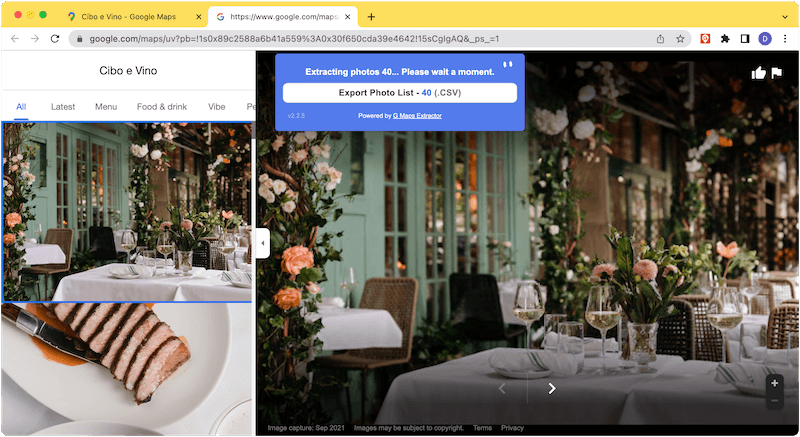This screenshot has width=800, height=437.
Task: Click the Extracting photos 40 status text
Action: 399,72
